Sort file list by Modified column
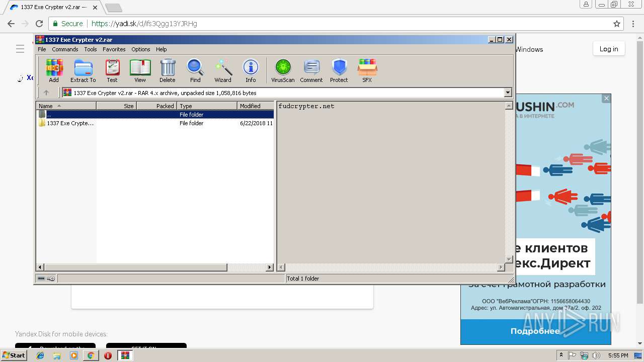Viewport: 644px width, 362px height. point(256,106)
